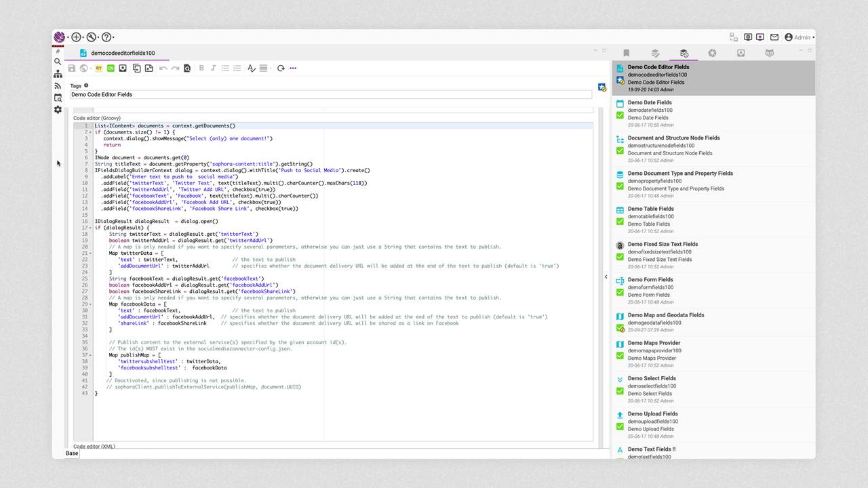Toggle the green ON state badge
Viewport: 868px width, 488px height.
[x=109, y=68]
